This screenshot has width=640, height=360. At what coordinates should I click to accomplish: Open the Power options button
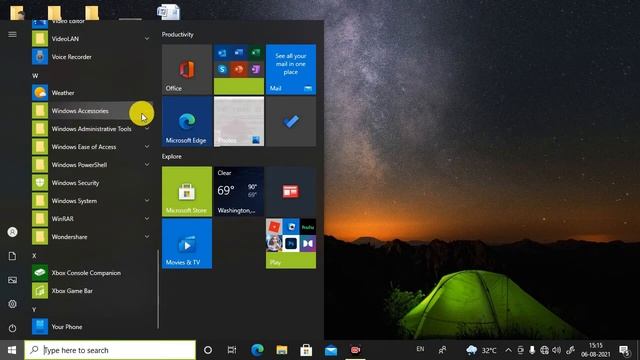point(12,328)
